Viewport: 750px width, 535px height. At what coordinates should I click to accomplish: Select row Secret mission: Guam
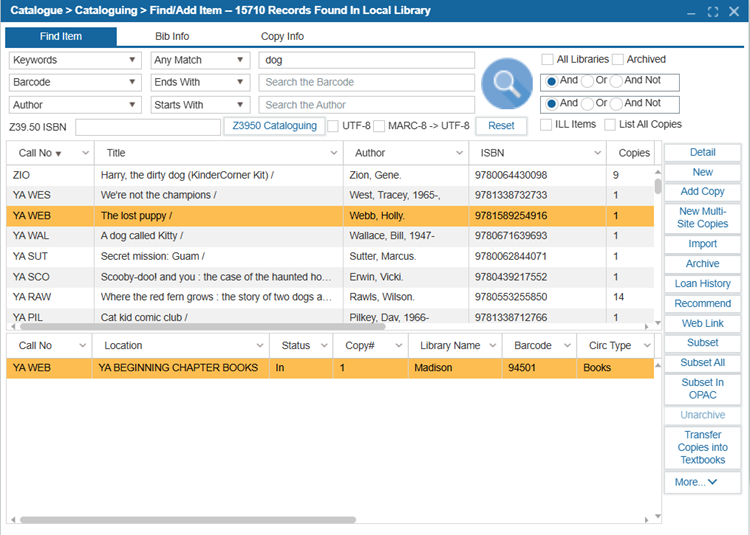click(330, 256)
